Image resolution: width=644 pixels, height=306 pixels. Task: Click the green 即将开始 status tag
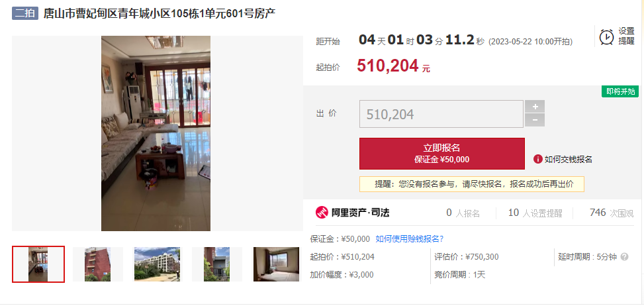620,91
